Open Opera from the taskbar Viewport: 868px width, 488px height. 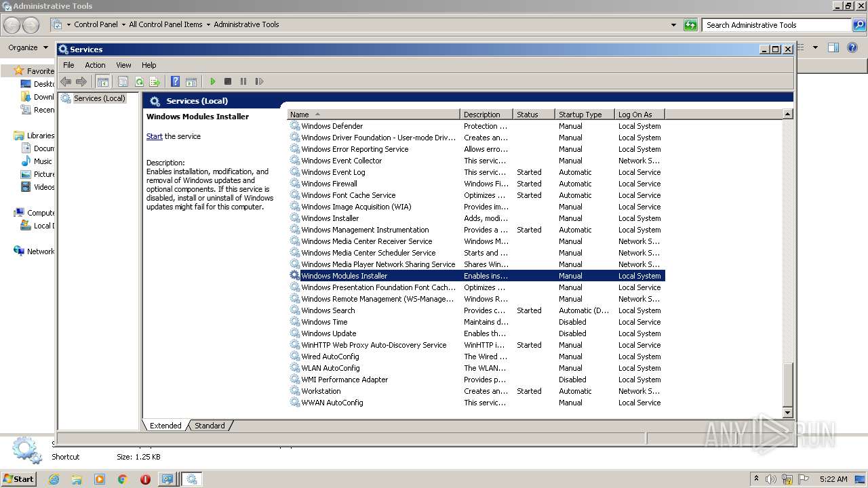pos(145,479)
